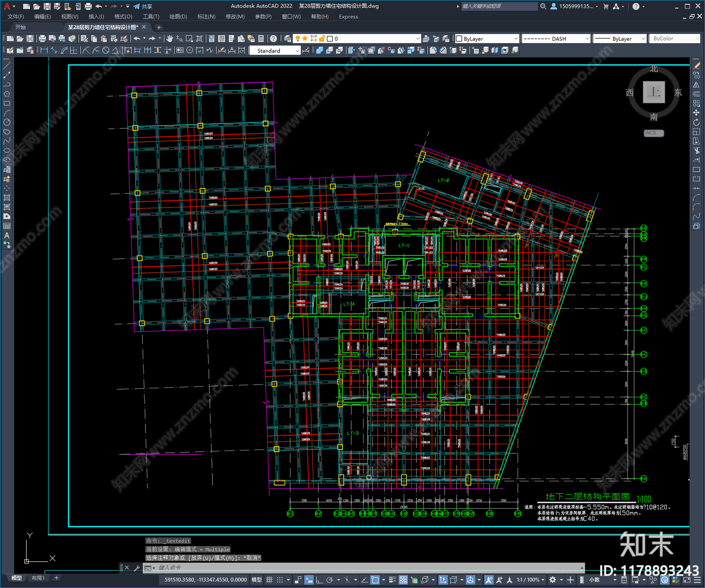Click the keyword search box in title bar
Screen dimensions: 705x588
coord(499,6)
